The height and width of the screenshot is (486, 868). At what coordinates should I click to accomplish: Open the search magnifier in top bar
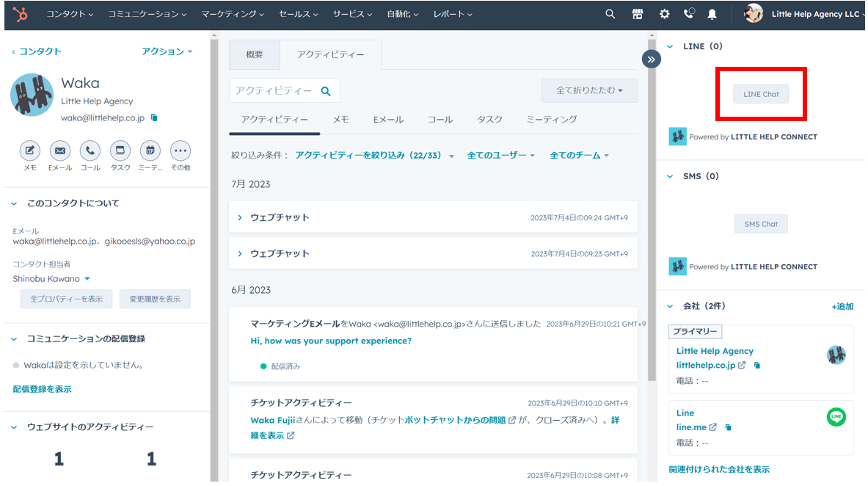[610, 14]
